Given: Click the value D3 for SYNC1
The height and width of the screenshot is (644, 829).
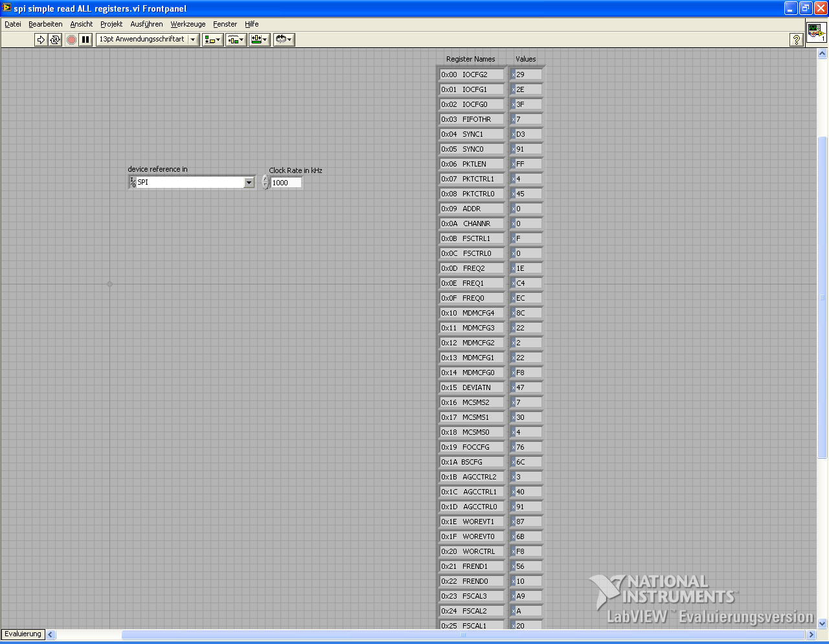Looking at the screenshot, I should 528,134.
